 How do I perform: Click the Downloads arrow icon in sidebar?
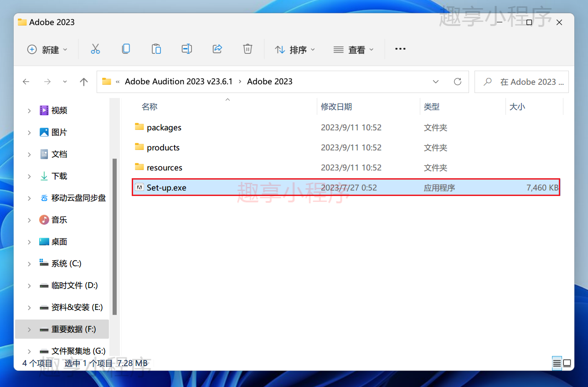(44, 176)
